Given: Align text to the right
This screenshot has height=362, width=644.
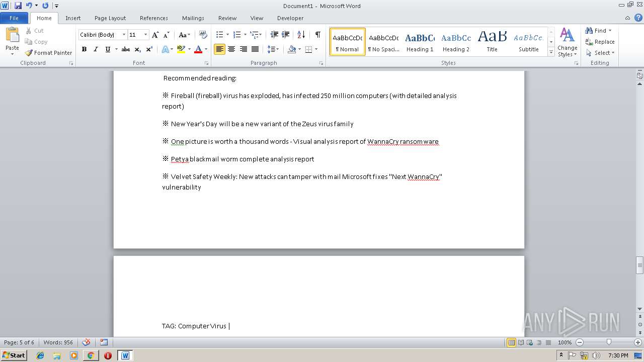Looking at the screenshot, I should coord(244,49).
